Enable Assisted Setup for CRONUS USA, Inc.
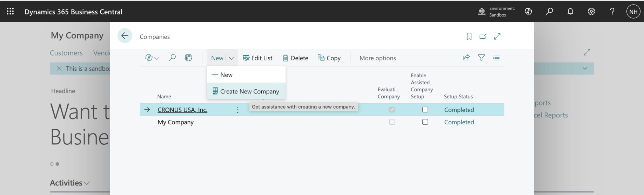The width and height of the screenshot is (644, 195). coord(425,110)
